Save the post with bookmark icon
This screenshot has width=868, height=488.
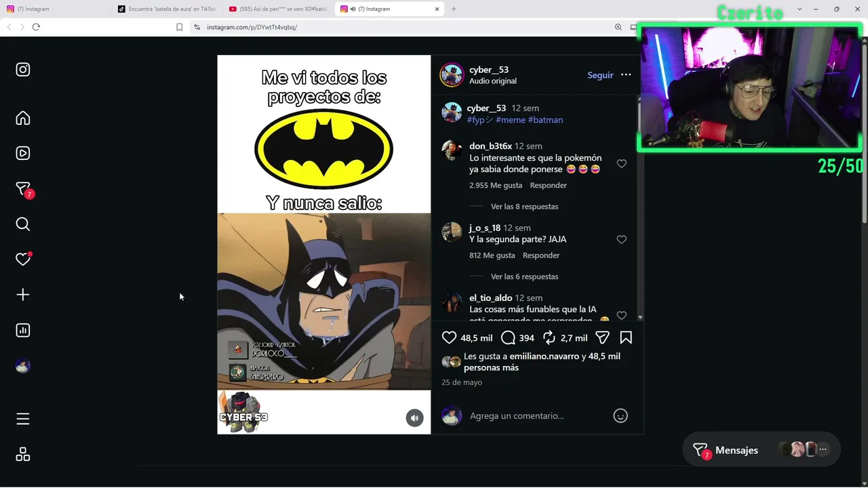pyautogui.click(x=626, y=338)
